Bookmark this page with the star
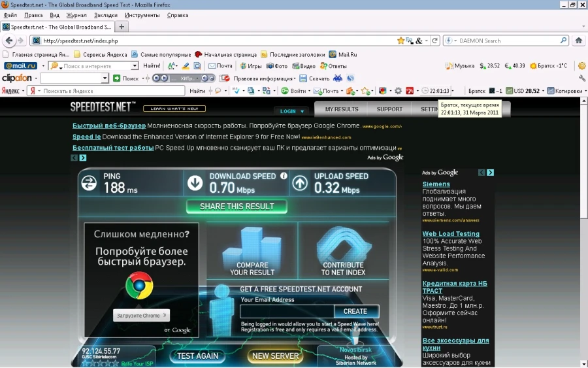This screenshot has width=588, height=368. pos(401,41)
